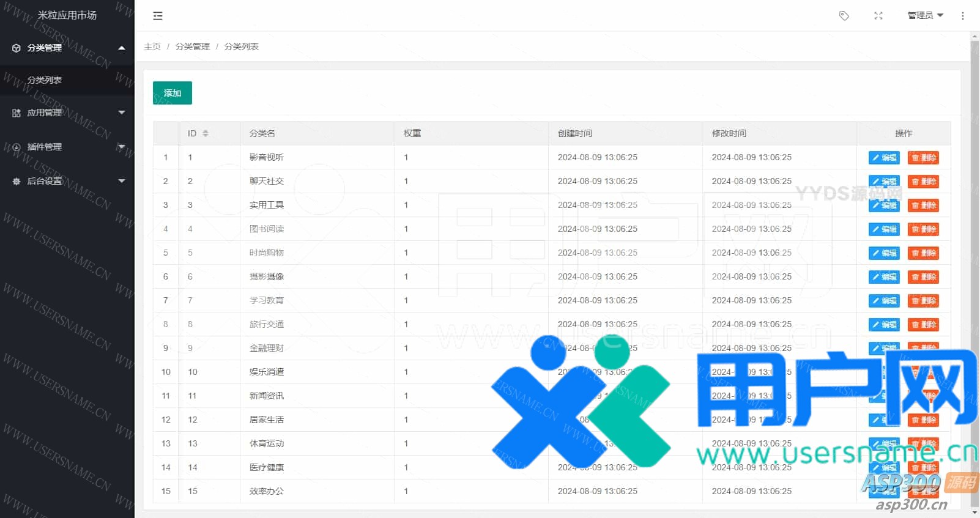Expand the 后台设置 sidebar menu

point(67,181)
